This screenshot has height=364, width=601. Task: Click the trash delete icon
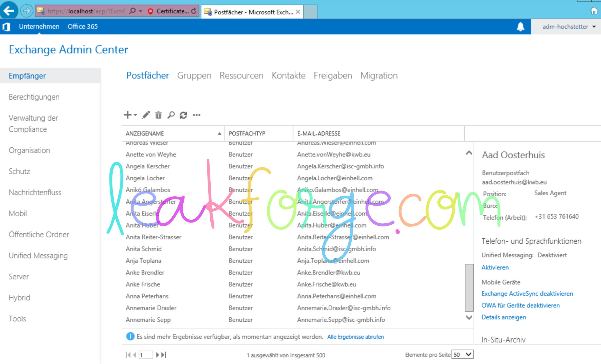pyautogui.click(x=158, y=115)
